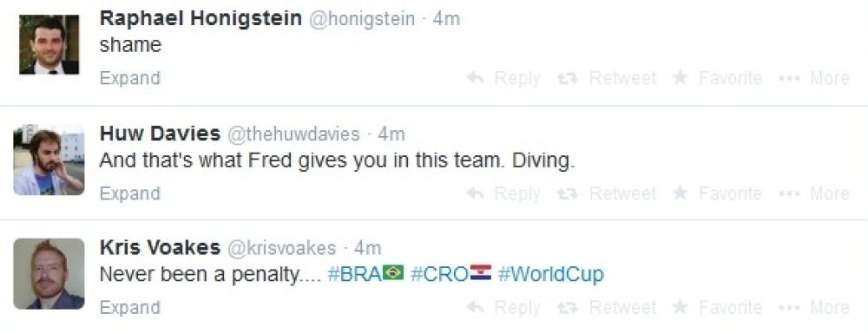Image resolution: width=868 pixels, height=333 pixels.
Task: Open More options on Kris Voakes' tweet
Action: pos(814,308)
